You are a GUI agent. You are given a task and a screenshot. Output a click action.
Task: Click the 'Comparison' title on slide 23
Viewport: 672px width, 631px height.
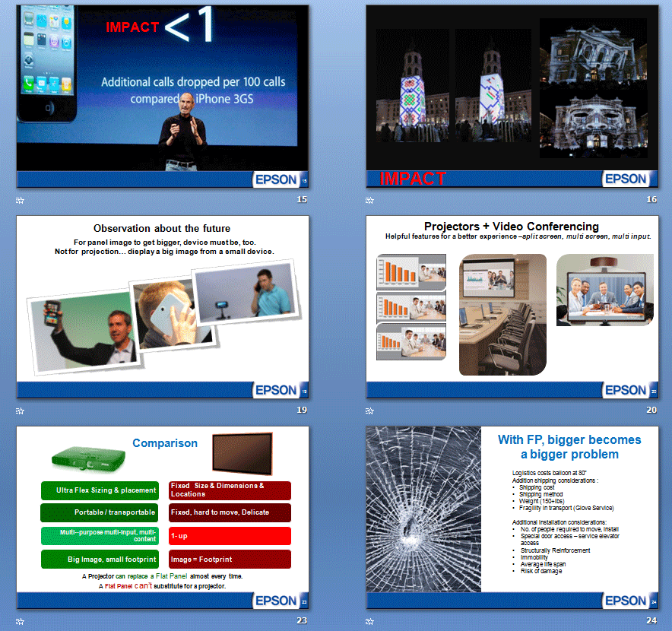(x=165, y=443)
